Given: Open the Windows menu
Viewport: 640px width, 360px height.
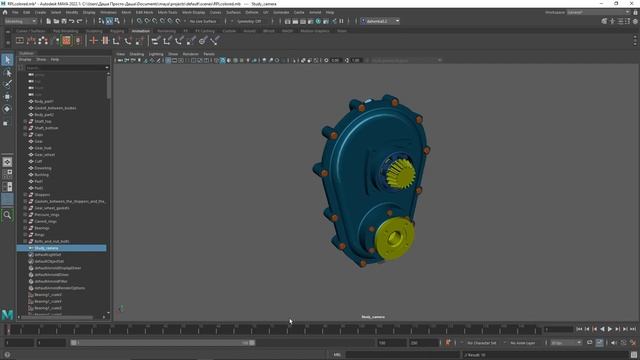Looking at the screenshot, I should [x=108, y=13].
